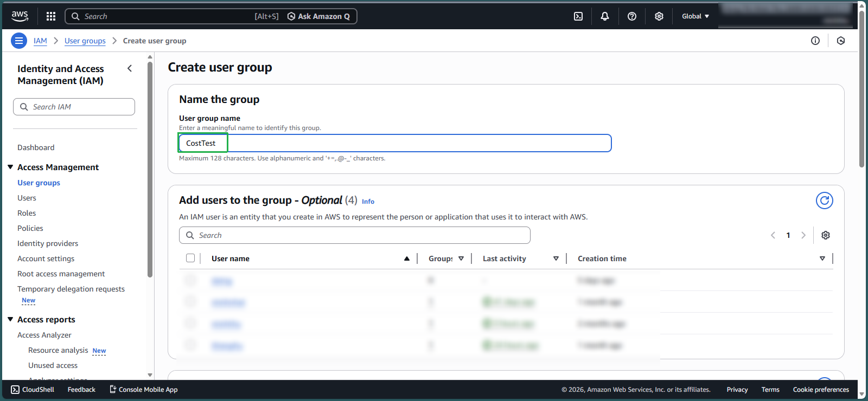Open the AWS home logo

(20, 16)
